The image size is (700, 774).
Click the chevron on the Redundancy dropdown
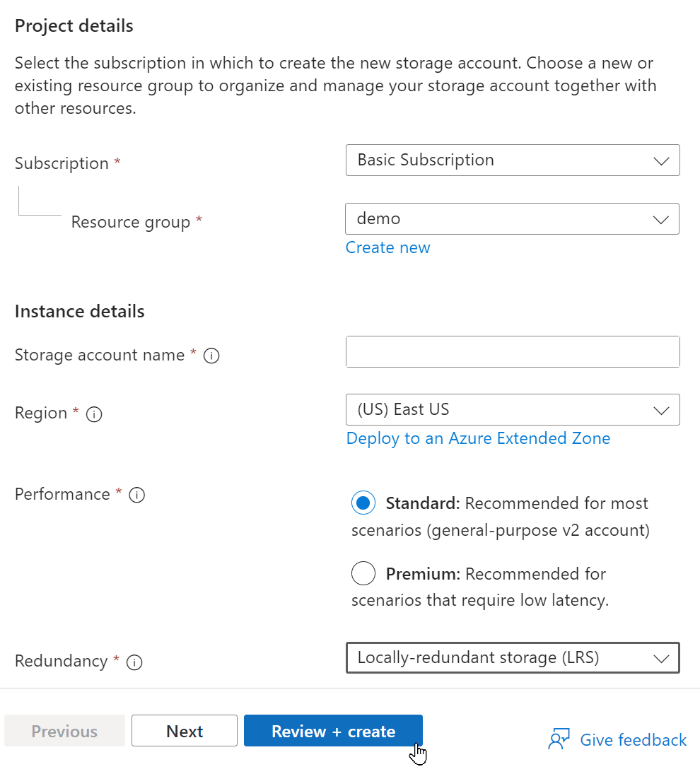tap(661, 657)
